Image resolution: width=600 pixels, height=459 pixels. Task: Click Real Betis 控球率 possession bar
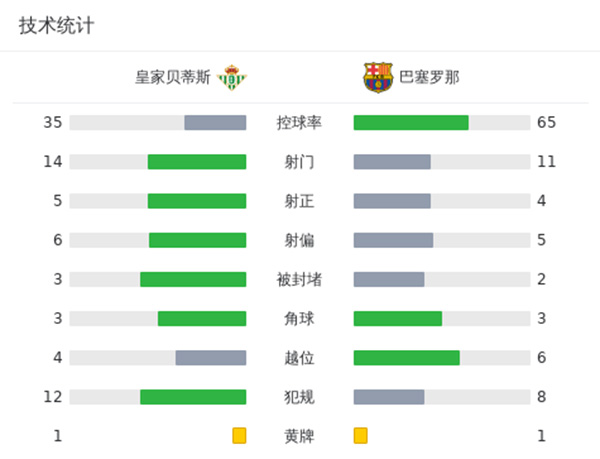(x=158, y=123)
